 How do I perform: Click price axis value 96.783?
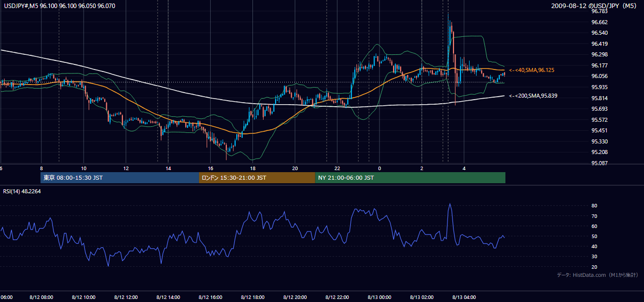599,11
